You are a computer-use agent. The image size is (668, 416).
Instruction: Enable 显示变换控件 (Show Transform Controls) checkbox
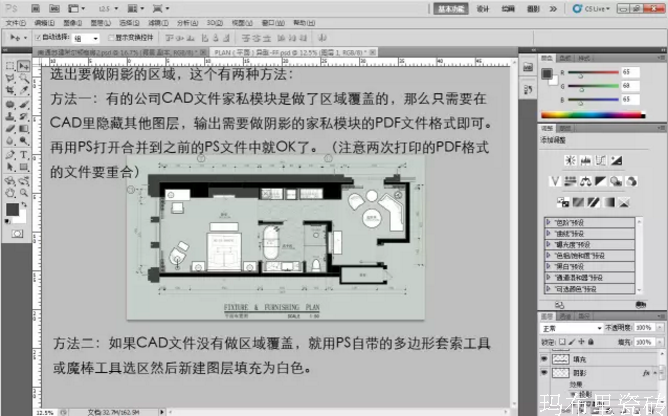click(x=111, y=38)
